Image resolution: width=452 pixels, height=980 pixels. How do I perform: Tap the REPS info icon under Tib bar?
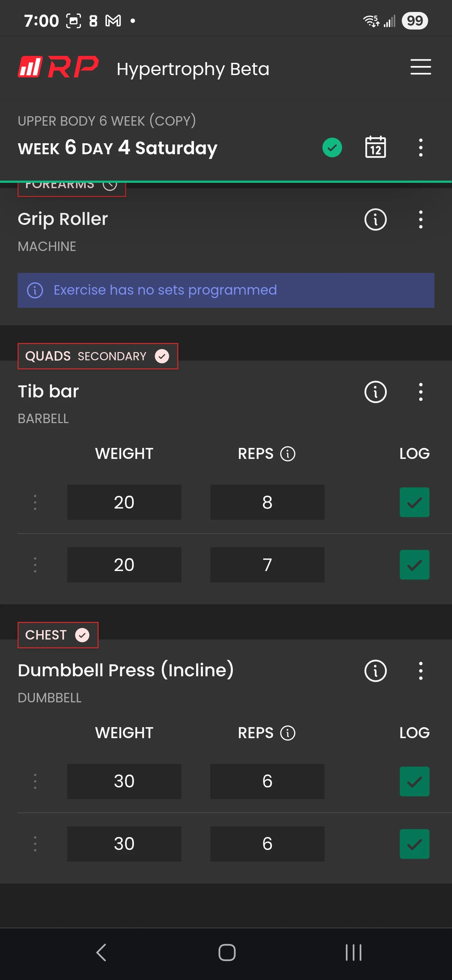pyautogui.click(x=288, y=454)
